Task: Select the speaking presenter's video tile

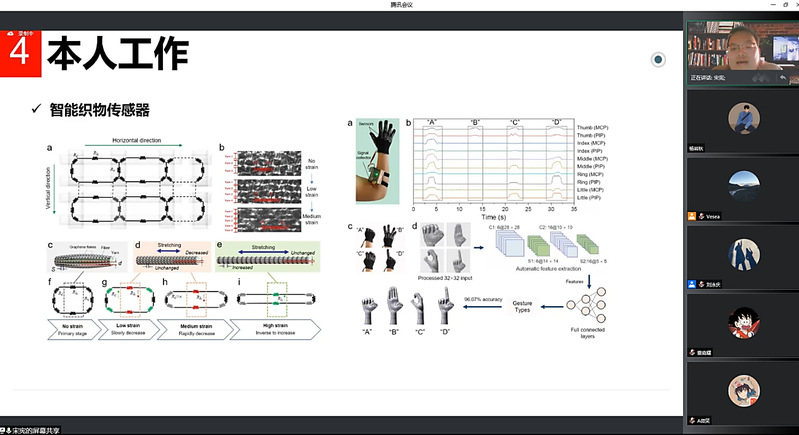Action: [x=741, y=50]
